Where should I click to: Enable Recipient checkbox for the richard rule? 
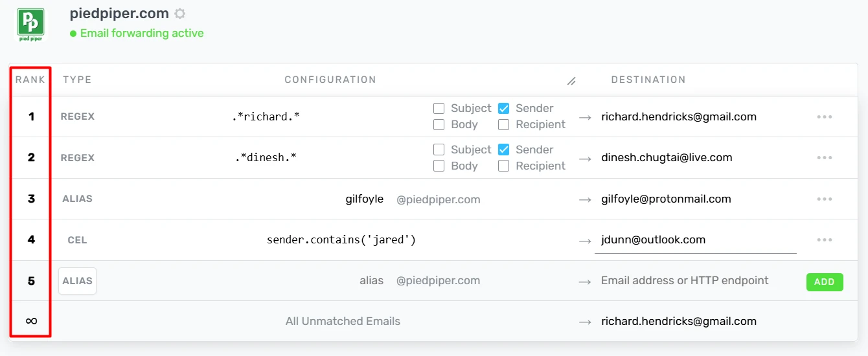coord(503,124)
